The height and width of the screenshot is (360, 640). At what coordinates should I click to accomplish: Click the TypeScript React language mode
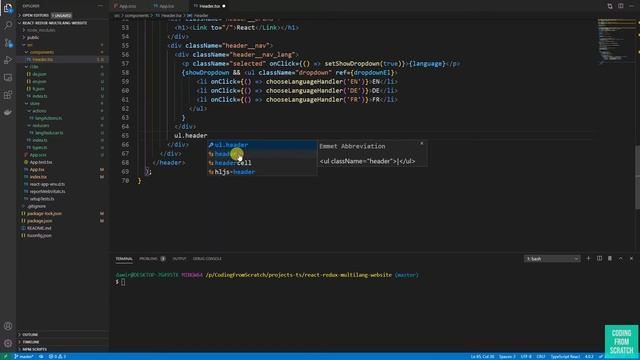(x=565, y=356)
